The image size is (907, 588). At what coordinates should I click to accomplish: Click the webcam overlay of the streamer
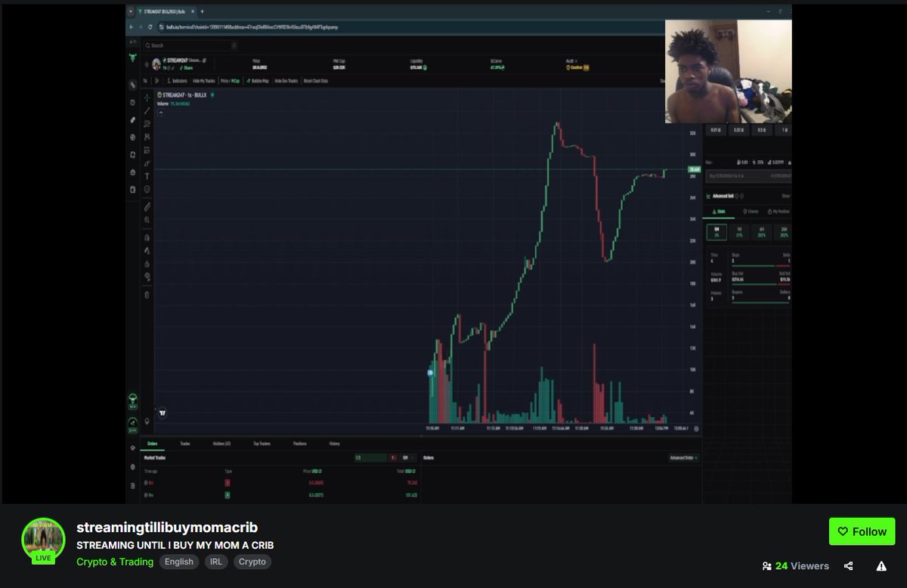click(x=729, y=71)
